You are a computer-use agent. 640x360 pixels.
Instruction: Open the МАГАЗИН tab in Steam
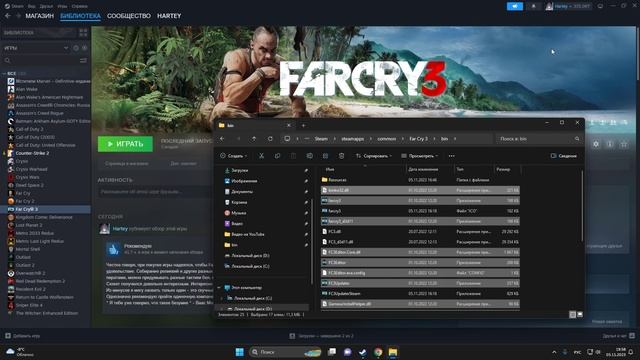click(40, 16)
